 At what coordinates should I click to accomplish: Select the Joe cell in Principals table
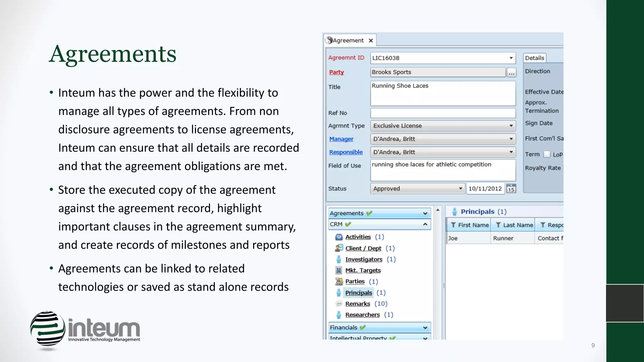(468, 238)
